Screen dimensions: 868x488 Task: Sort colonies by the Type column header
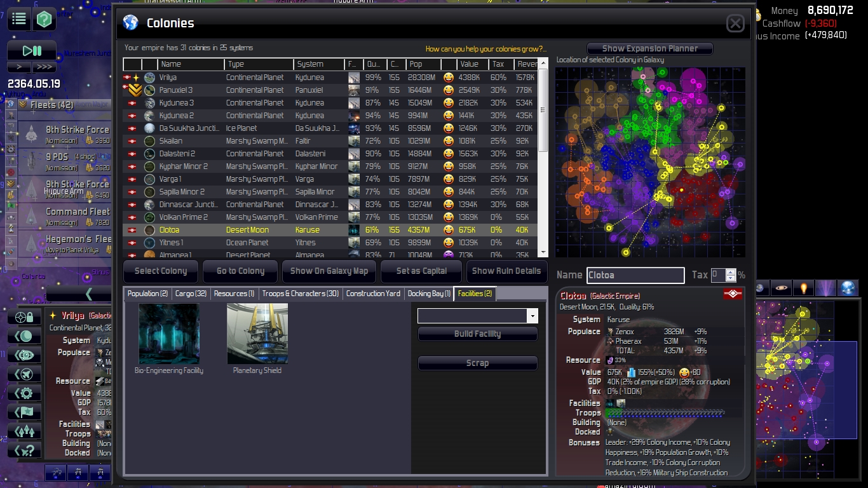(x=259, y=64)
